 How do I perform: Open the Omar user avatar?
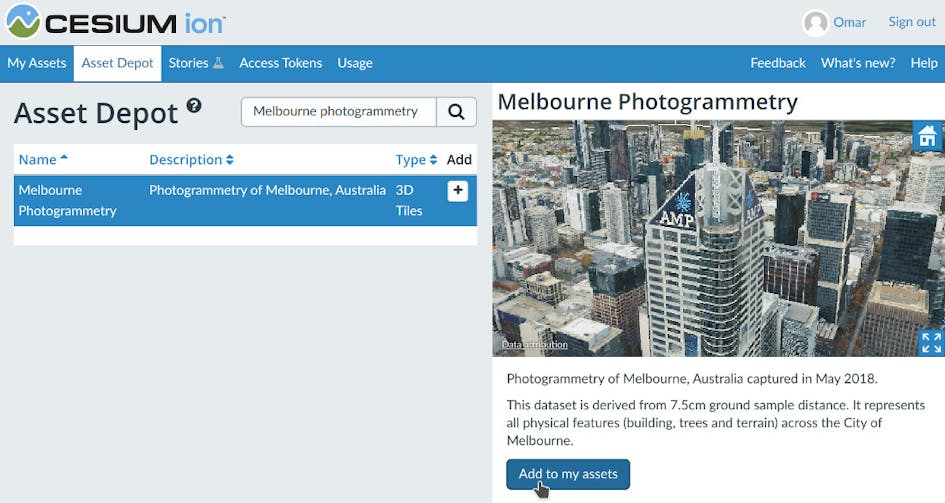pos(816,23)
